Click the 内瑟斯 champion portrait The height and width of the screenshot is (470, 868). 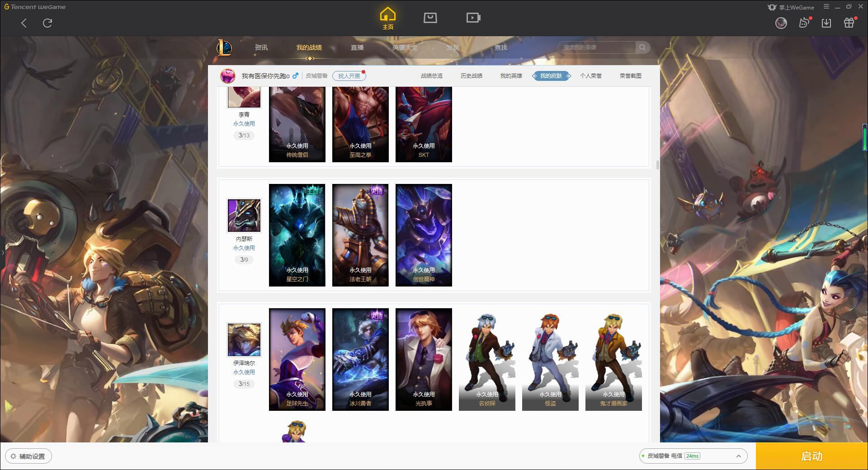(244, 215)
